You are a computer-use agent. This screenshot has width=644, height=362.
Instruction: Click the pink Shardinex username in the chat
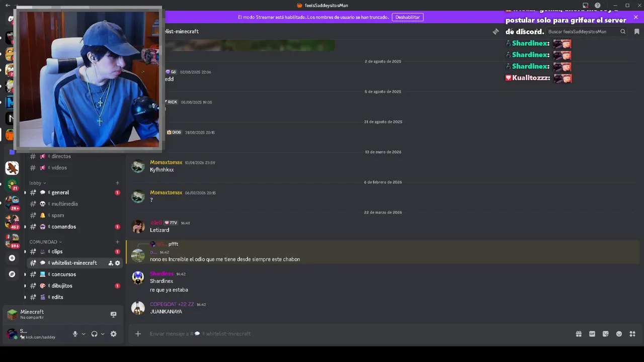[x=162, y=274]
